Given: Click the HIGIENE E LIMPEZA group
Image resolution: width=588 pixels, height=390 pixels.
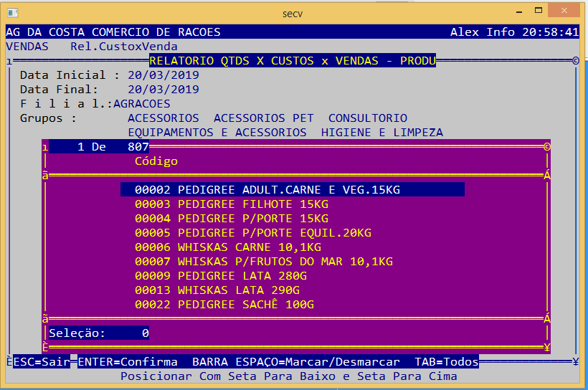Looking at the screenshot, I should pyautogui.click(x=382, y=133).
